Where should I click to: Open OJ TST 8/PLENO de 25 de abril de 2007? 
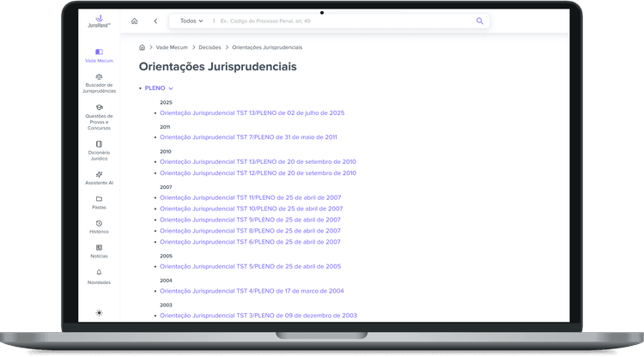coord(250,231)
